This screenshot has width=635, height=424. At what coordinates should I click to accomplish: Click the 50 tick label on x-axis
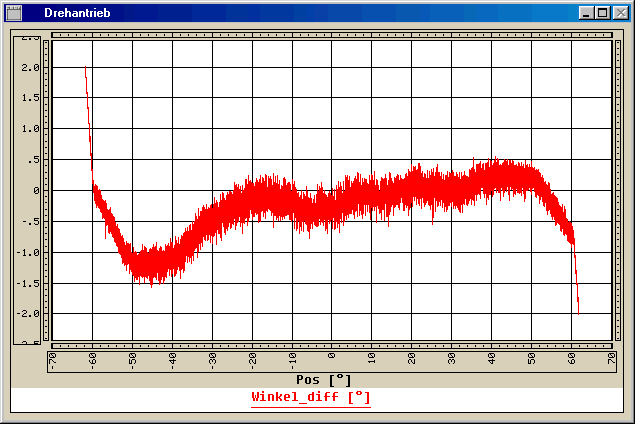(531, 359)
